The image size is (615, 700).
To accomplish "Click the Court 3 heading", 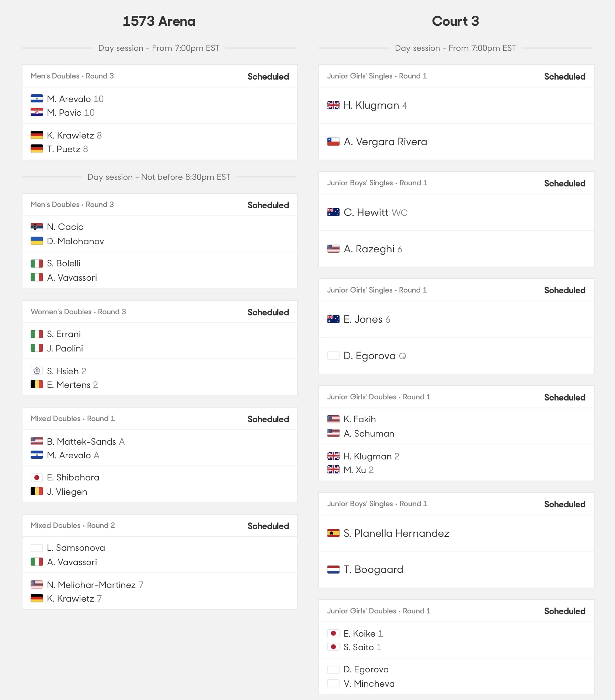I will tap(455, 21).
